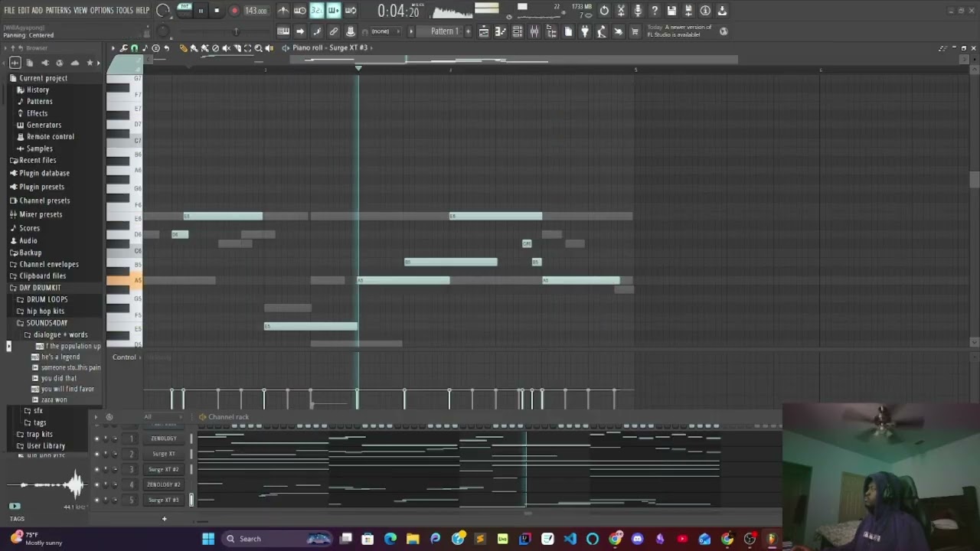This screenshot has height=551, width=980.
Task: Select the piano roll Draw pencil tool
Action: point(183,48)
